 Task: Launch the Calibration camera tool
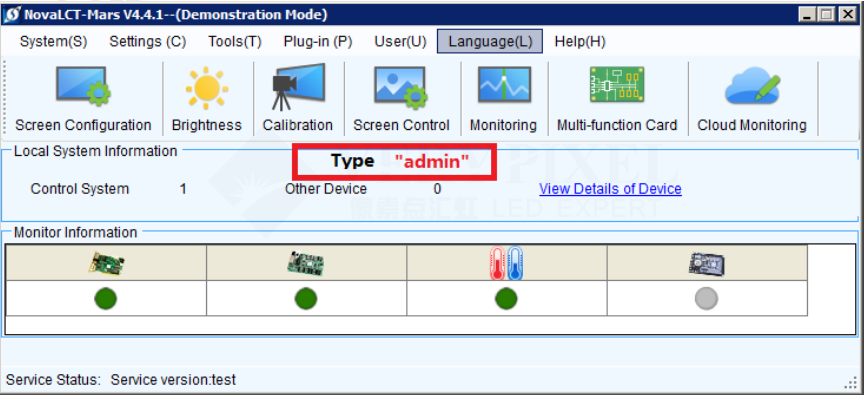pyautogui.click(x=298, y=98)
